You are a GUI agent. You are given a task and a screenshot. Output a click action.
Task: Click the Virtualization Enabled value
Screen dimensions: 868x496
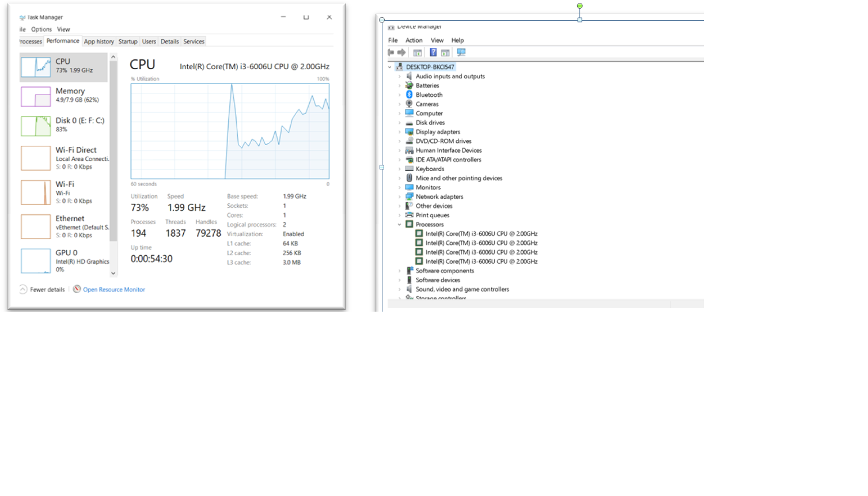[x=293, y=234]
